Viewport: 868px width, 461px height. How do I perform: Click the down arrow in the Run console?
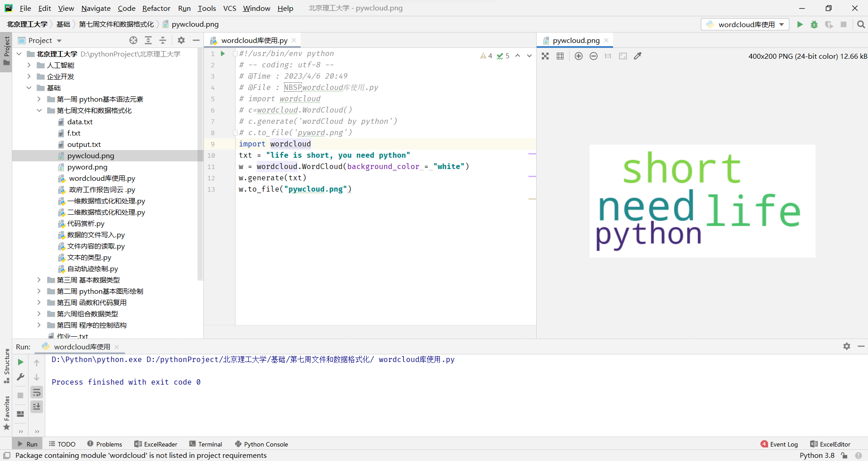(37, 377)
